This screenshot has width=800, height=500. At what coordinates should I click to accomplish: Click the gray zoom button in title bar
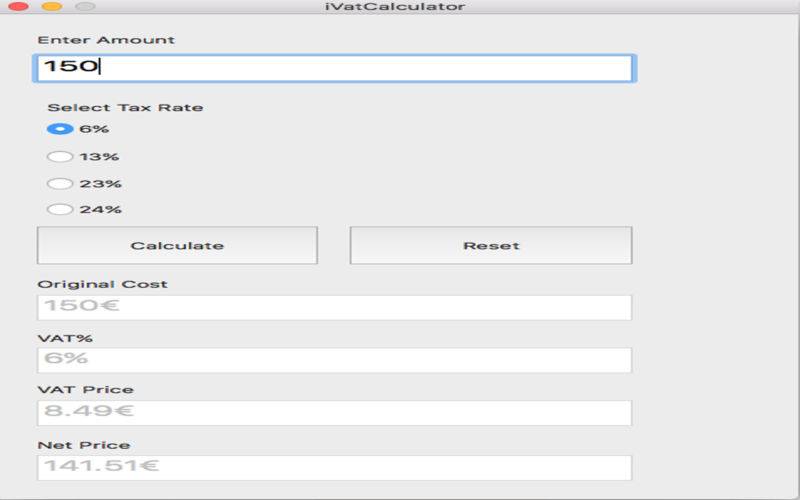[x=85, y=7]
